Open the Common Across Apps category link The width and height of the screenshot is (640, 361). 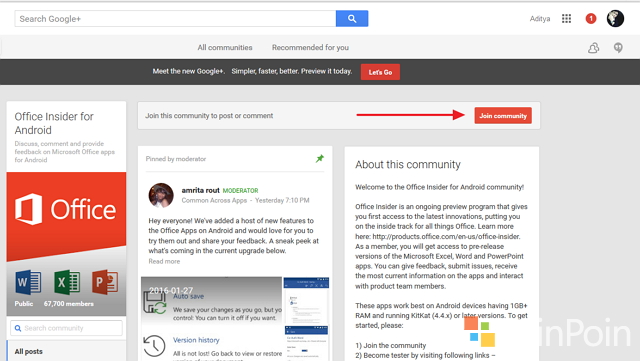coord(214,201)
